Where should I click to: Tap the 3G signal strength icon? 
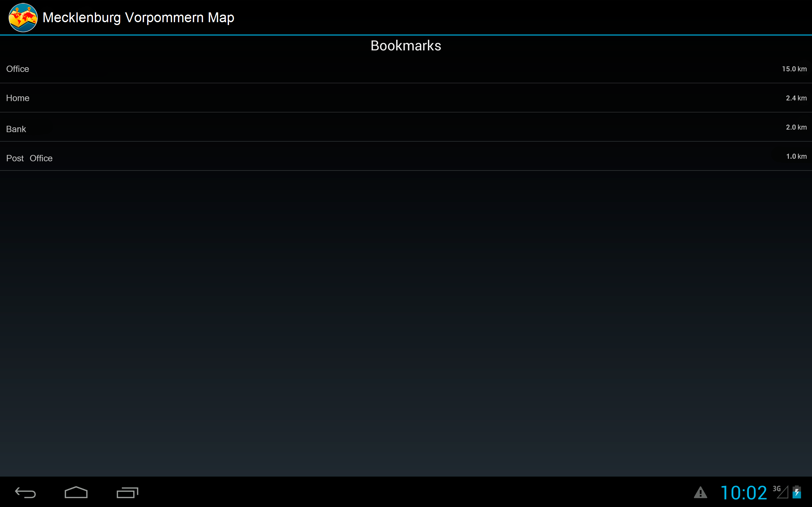(x=781, y=492)
